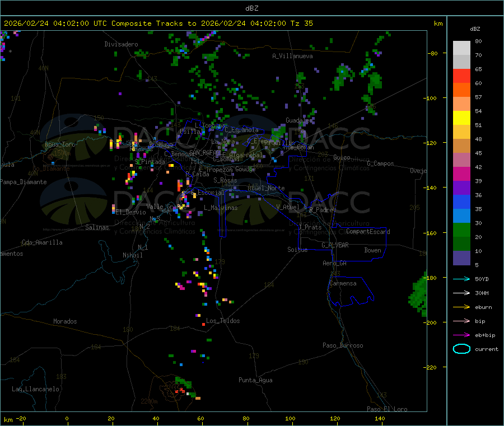Click the '80' label beside the dBZ scale
The image size is (504, 426).
pyautogui.click(x=478, y=41)
